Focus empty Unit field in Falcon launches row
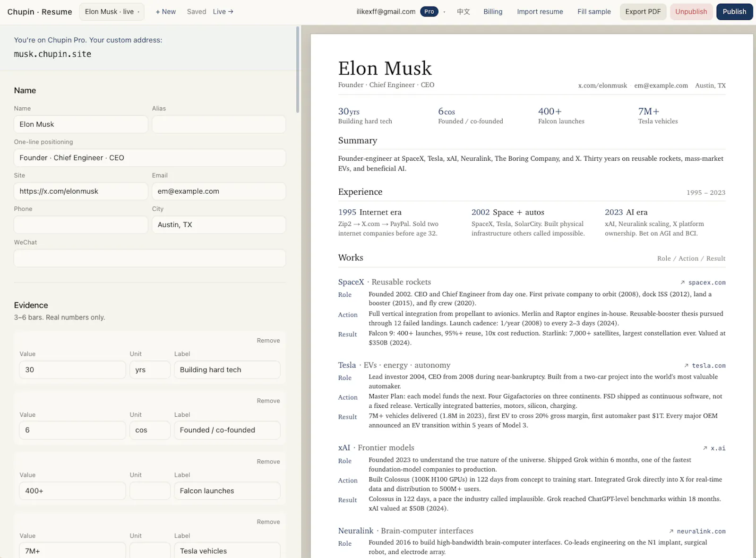Viewport: 756px width, 558px height. point(150,491)
